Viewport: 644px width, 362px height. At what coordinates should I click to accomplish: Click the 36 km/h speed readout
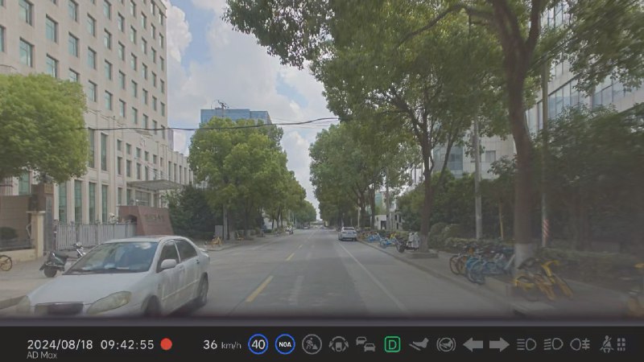pos(222,345)
